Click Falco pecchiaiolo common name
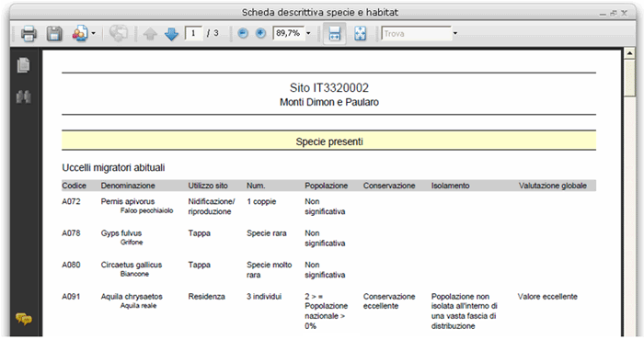Screen dimensions: 644x339 point(146,210)
